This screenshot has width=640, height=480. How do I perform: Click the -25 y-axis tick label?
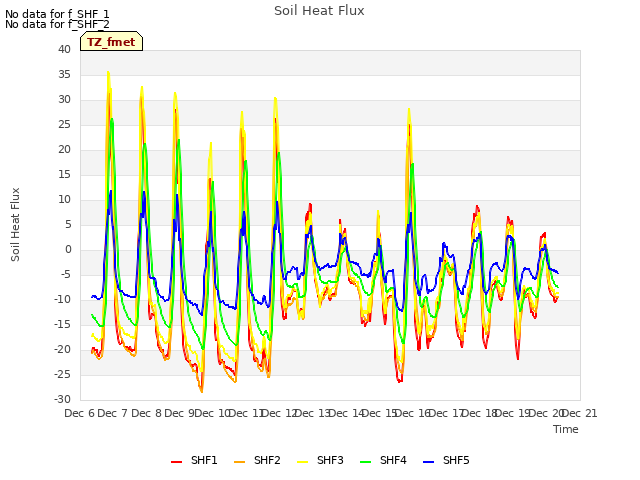point(63,374)
